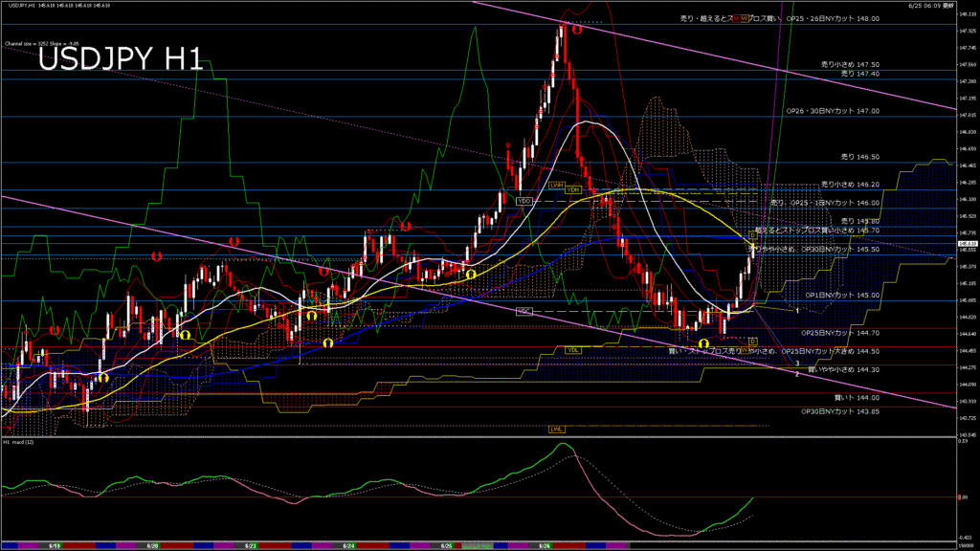Click the '売り小さめ 147.50' level label

click(x=850, y=64)
